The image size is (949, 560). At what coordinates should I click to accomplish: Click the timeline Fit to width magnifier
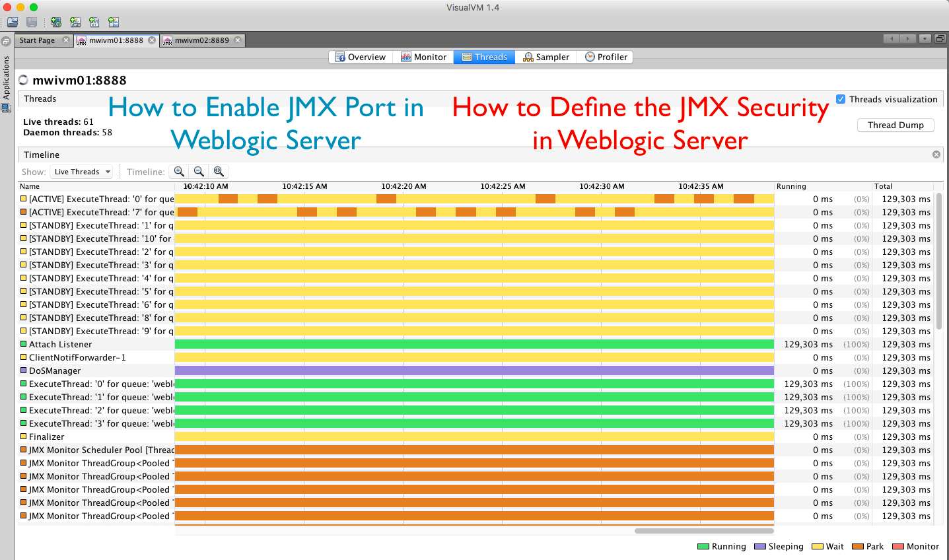click(219, 172)
